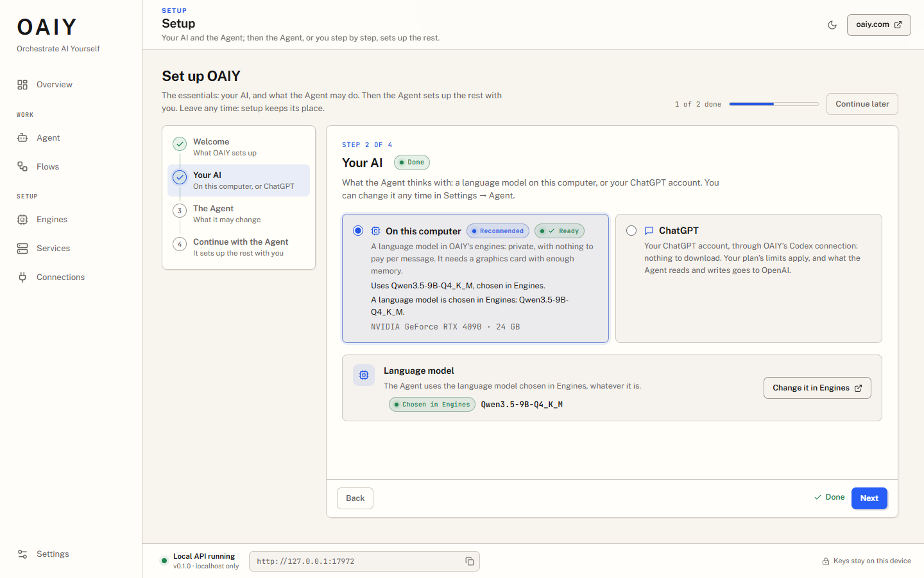Click the Next button

(x=869, y=498)
